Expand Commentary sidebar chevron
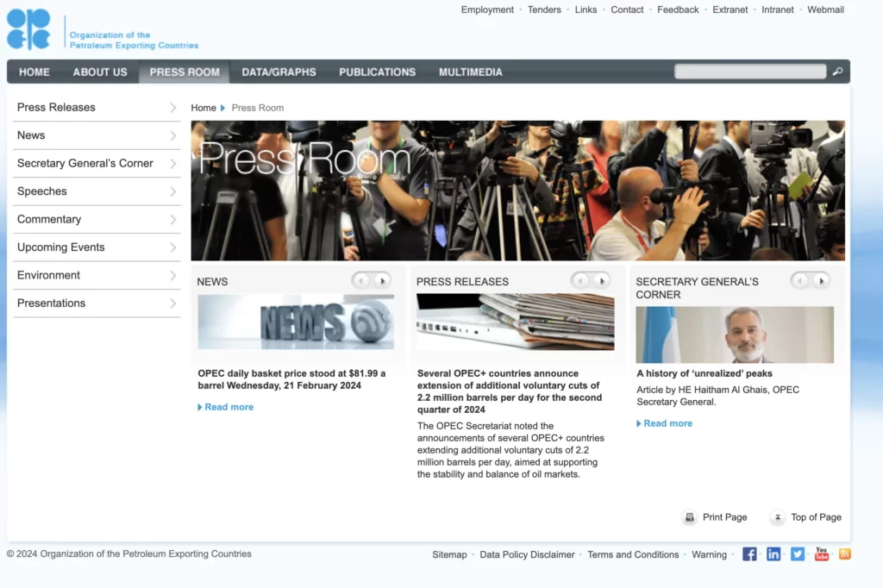Image resolution: width=883 pixels, height=588 pixels. 172,220
